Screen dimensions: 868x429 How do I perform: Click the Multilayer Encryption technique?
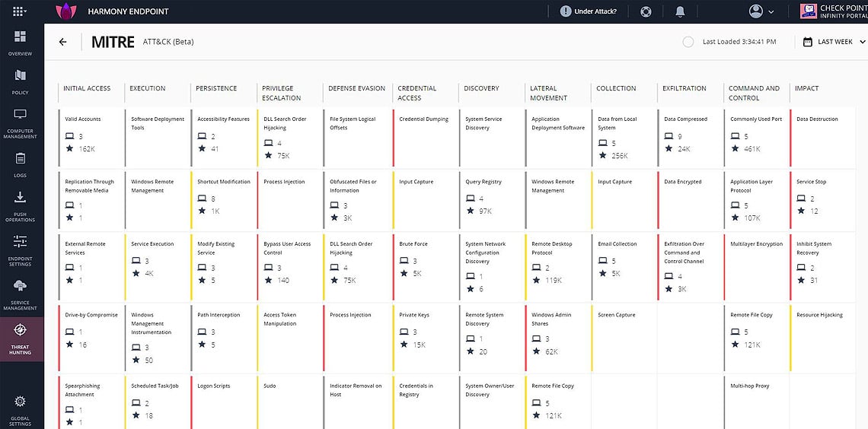(756, 267)
